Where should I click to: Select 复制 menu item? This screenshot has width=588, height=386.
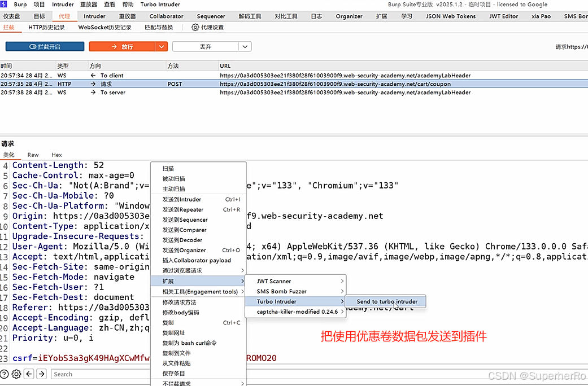pyautogui.click(x=199, y=322)
